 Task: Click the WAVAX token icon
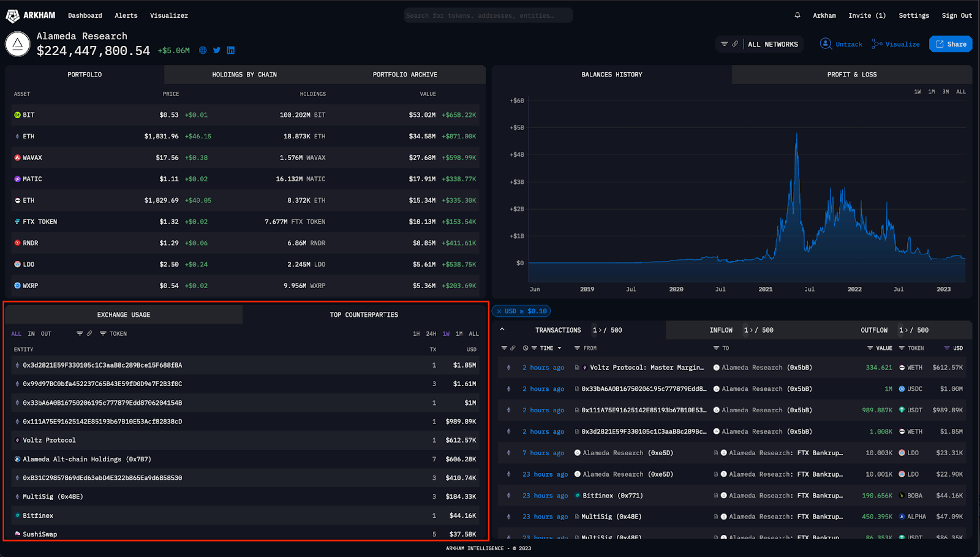click(x=17, y=157)
